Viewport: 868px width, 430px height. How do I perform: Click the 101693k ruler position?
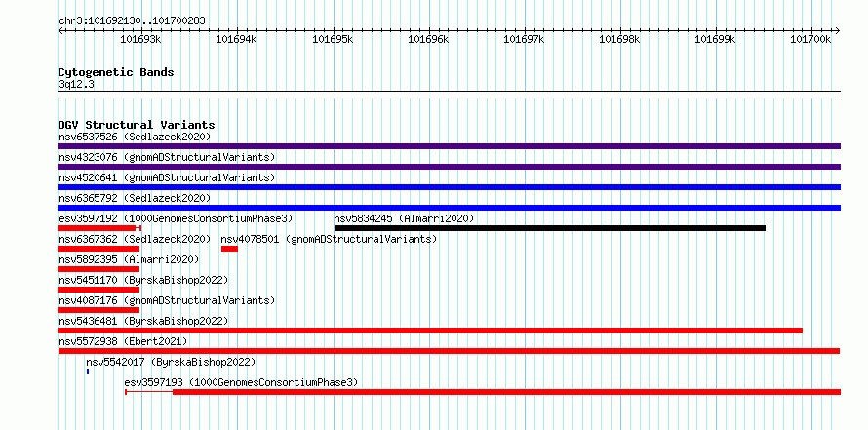point(140,39)
